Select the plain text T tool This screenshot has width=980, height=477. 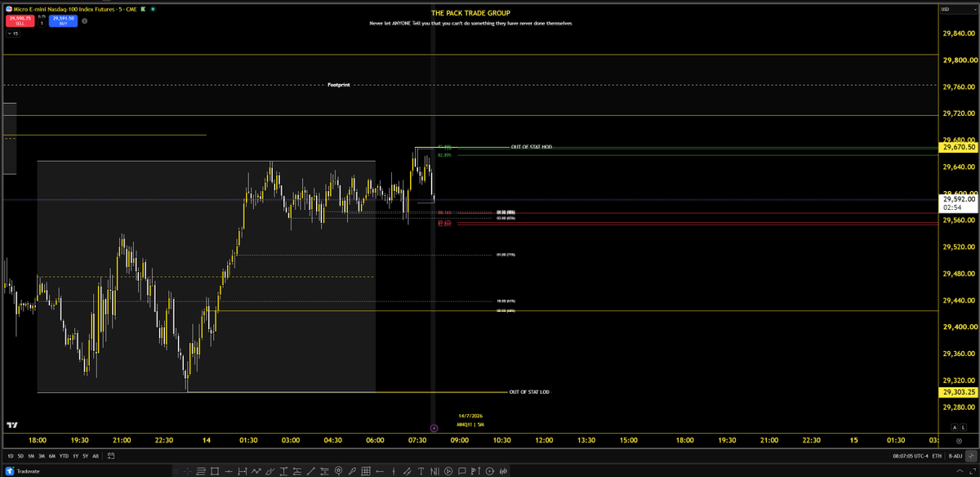421,471
